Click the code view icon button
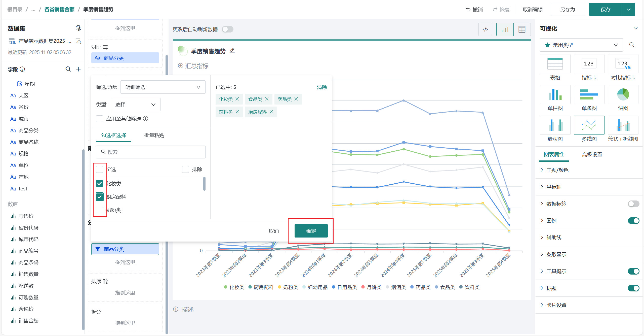Screen dimensions: 644x336 [x=485, y=29]
